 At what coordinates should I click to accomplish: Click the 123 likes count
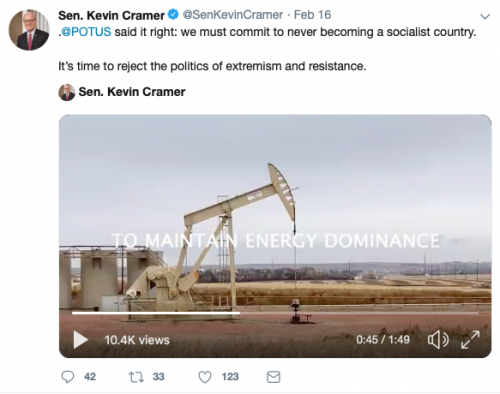click(230, 377)
